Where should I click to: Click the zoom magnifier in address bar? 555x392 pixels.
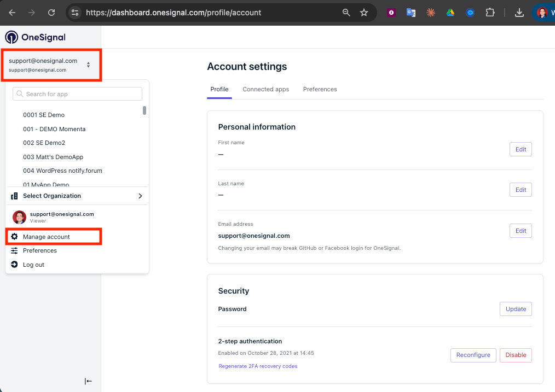pos(346,13)
